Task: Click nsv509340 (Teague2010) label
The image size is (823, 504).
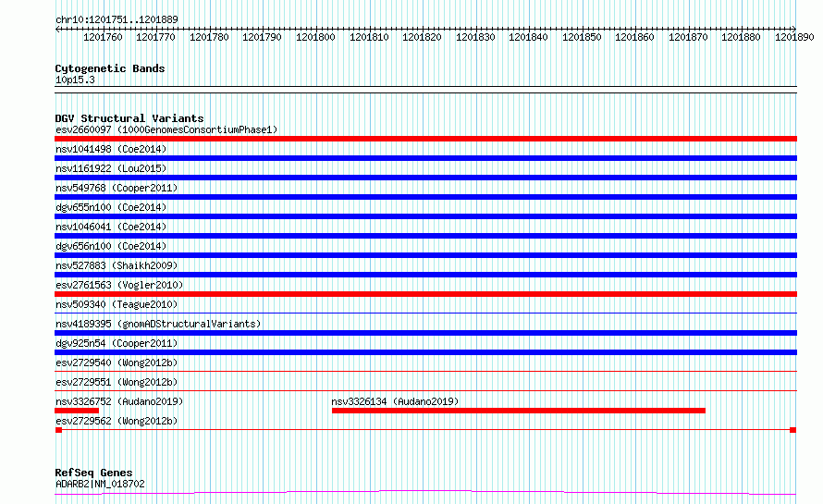Action: 117,304
